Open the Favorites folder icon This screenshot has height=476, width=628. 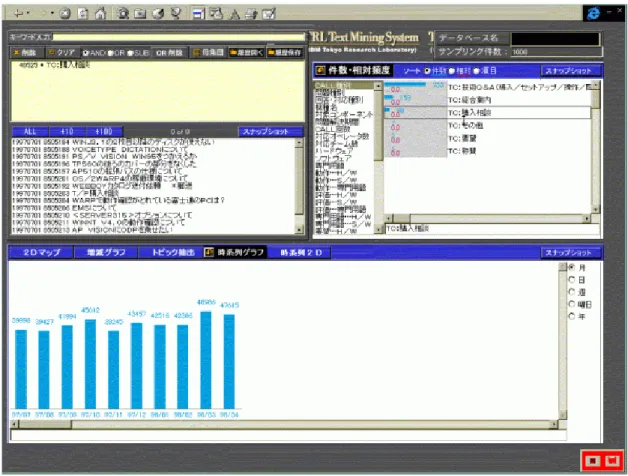click(140, 14)
